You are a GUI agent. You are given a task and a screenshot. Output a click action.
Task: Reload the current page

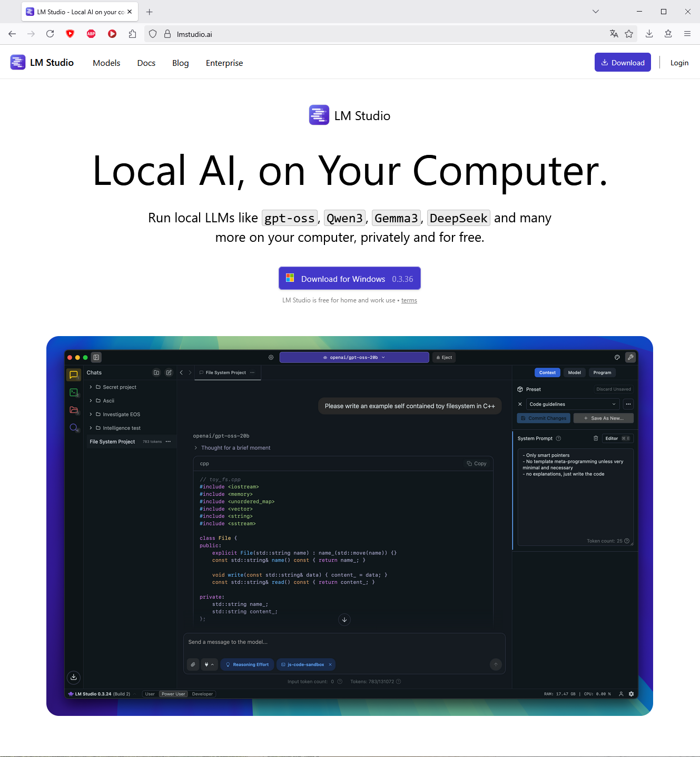50,34
